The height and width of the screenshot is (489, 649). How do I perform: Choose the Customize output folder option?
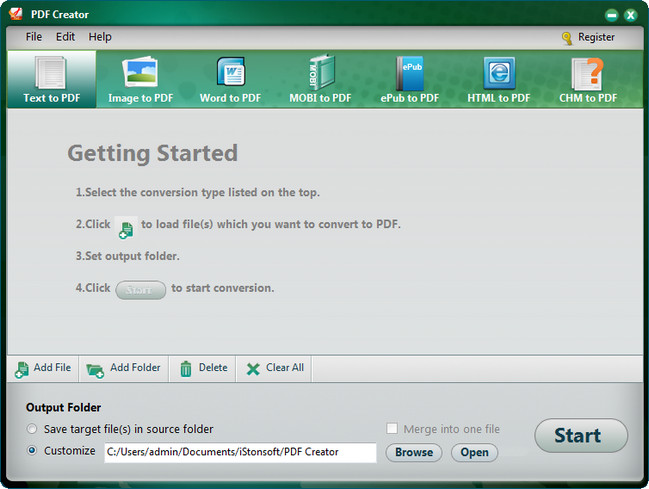click(x=33, y=451)
